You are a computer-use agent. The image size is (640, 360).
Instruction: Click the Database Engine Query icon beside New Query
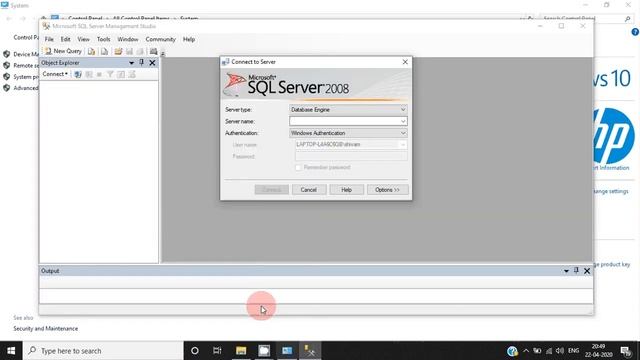(91, 51)
